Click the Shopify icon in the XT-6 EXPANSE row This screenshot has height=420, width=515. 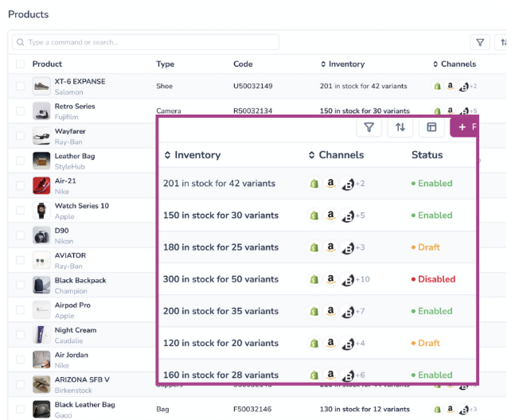click(437, 86)
